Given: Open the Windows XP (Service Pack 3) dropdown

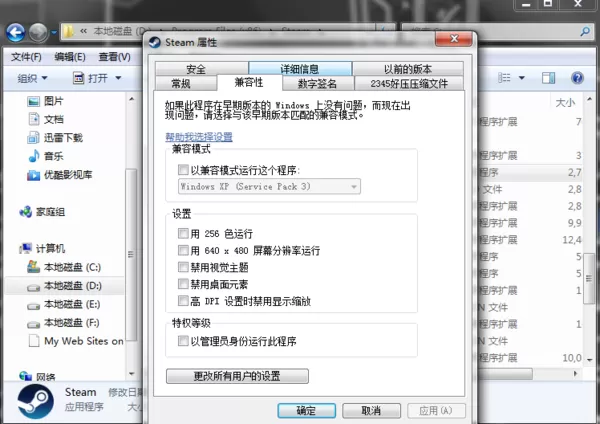Looking at the screenshot, I should click(x=269, y=186).
